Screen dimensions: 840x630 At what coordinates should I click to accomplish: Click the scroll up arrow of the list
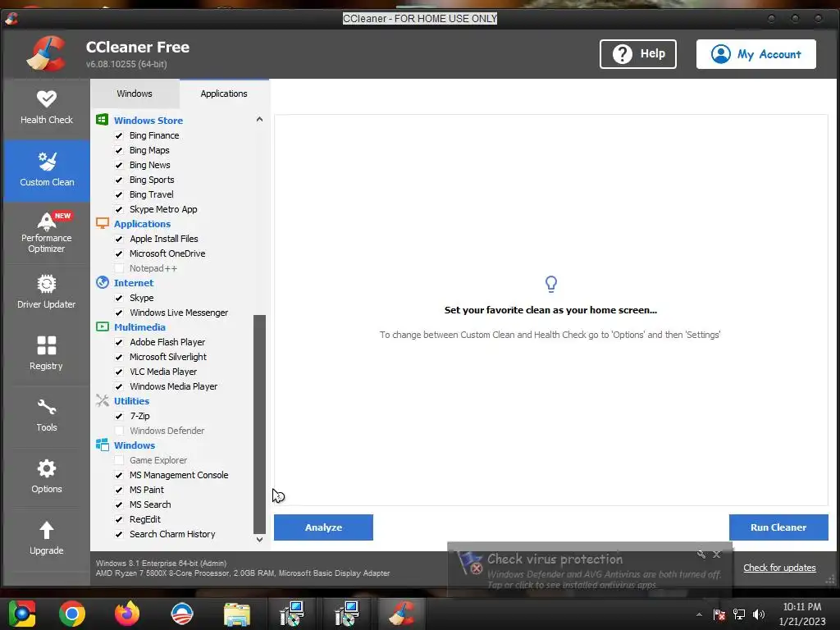click(x=259, y=120)
